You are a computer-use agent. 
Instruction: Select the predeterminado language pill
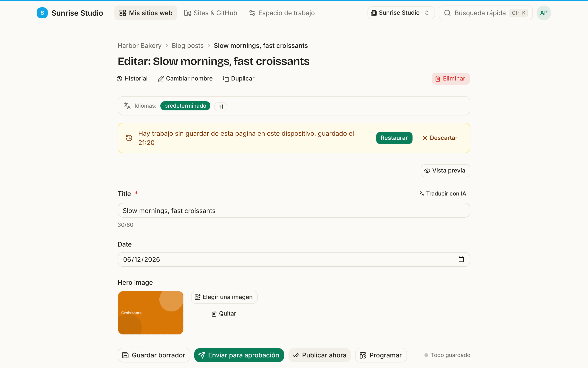click(185, 106)
